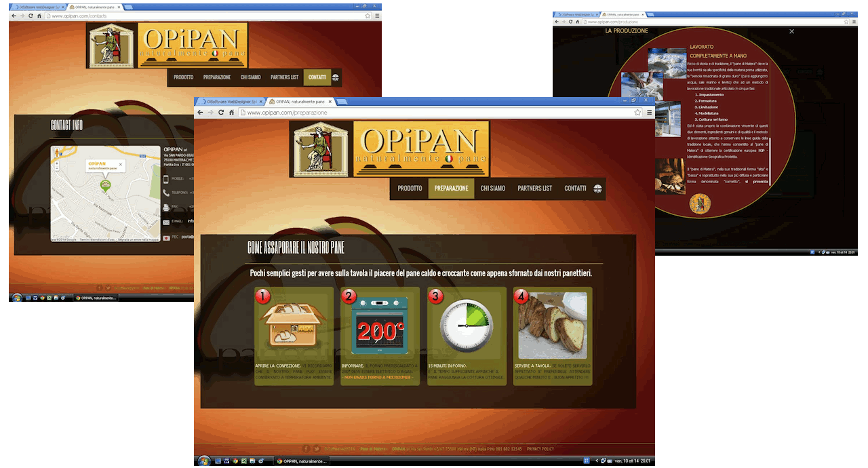Open a new tab in the preparazione window
Image resolution: width=868 pixels, height=468 pixels.
[342, 102]
